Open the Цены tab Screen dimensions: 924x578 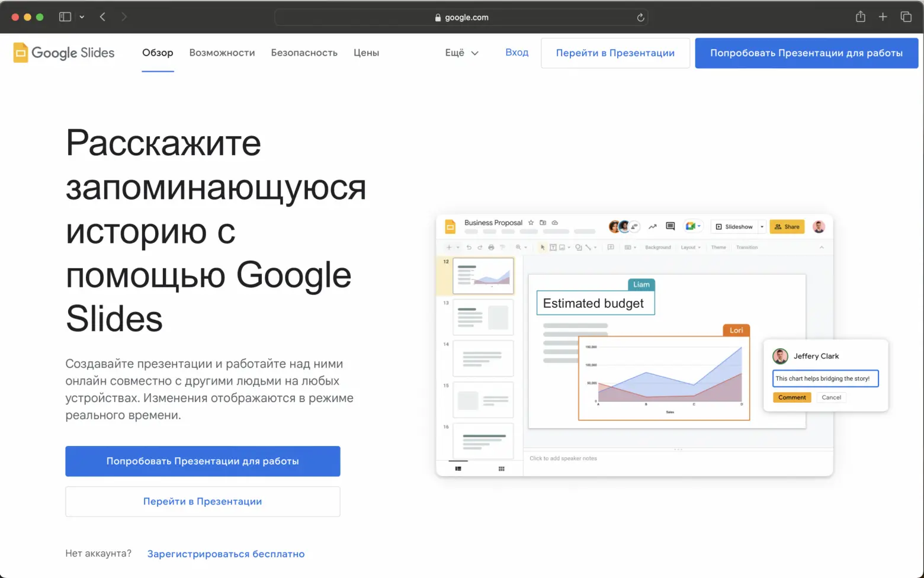pos(366,53)
